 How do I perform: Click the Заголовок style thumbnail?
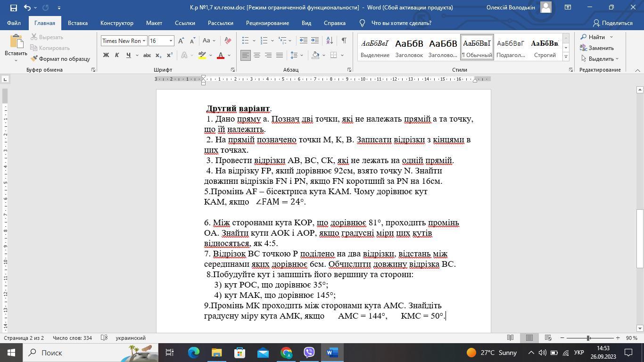pyautogui.click(x=409, y=48)
